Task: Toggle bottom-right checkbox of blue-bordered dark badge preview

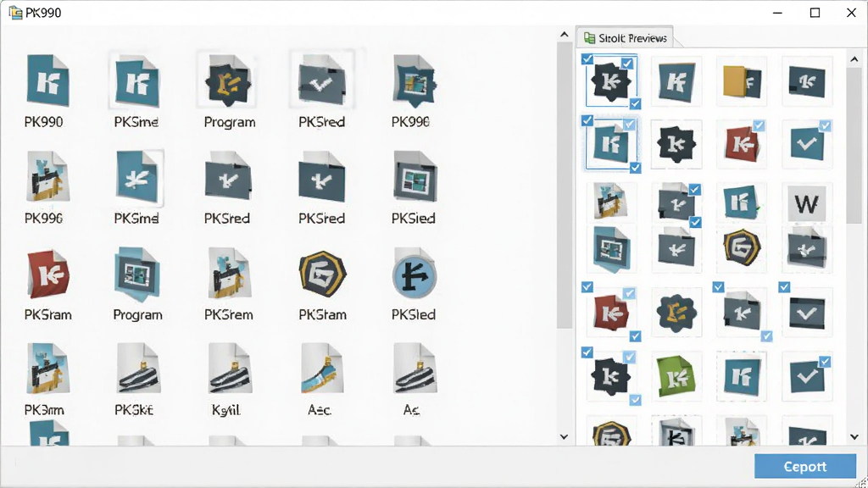Action: click(x=635, y=103)
